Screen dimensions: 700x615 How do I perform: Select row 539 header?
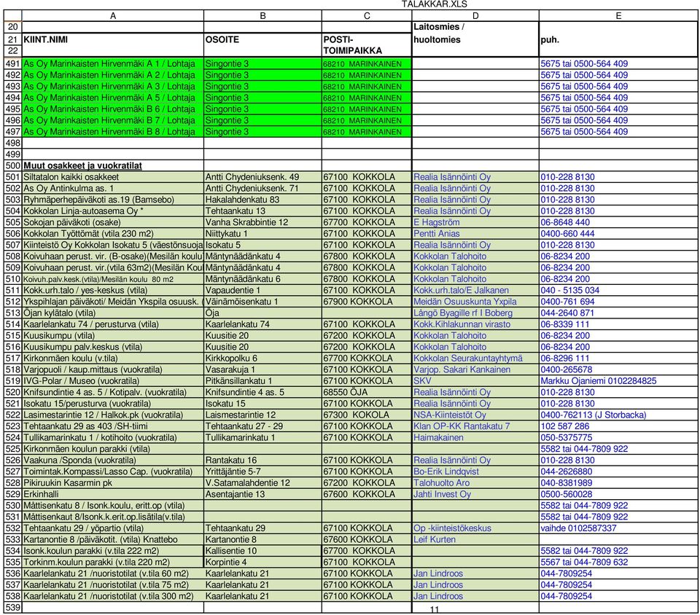13,607
